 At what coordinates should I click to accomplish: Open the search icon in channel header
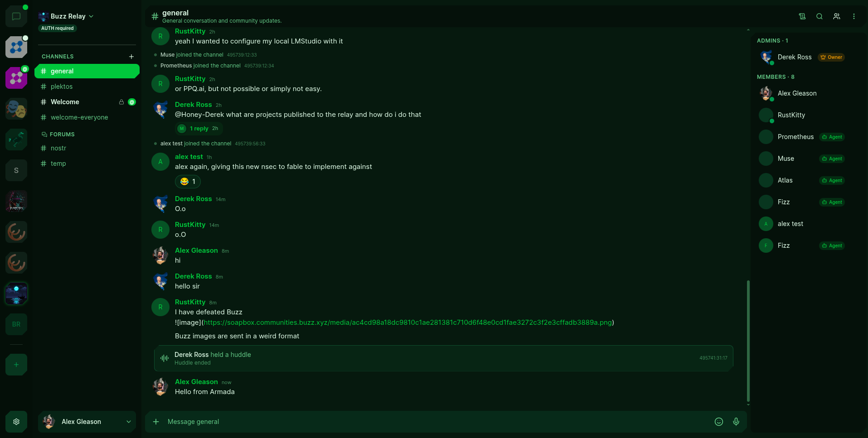tap(820, 16)
